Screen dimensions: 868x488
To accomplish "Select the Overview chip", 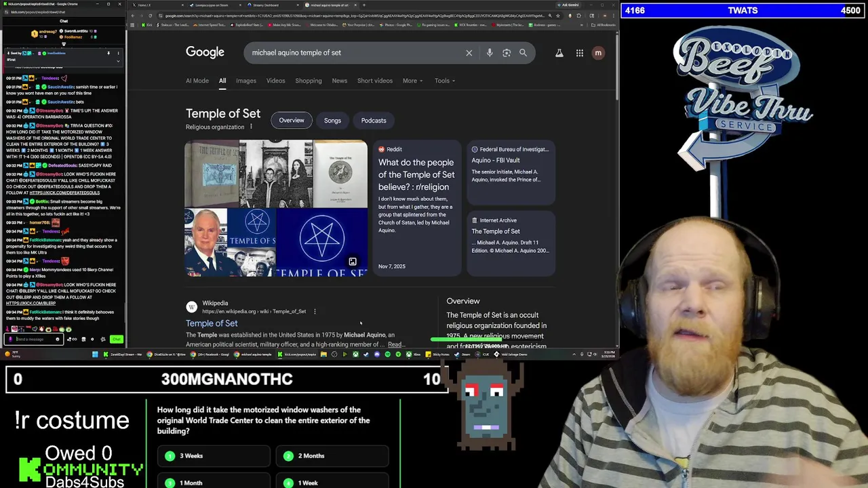I will coord(292,121).
